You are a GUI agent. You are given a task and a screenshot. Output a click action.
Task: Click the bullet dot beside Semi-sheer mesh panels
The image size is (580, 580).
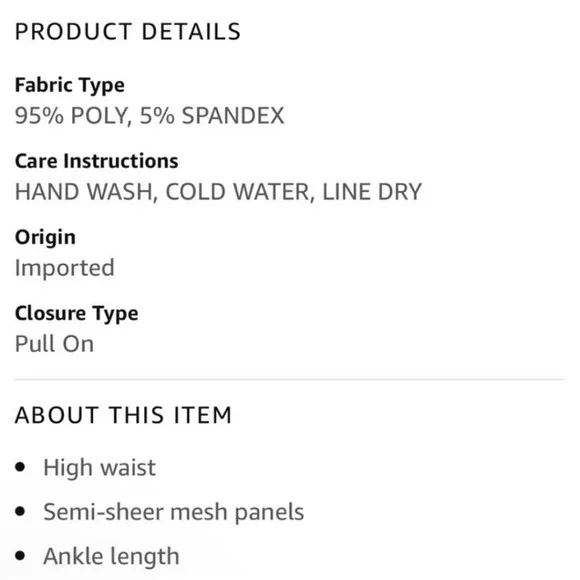point(20,512)
